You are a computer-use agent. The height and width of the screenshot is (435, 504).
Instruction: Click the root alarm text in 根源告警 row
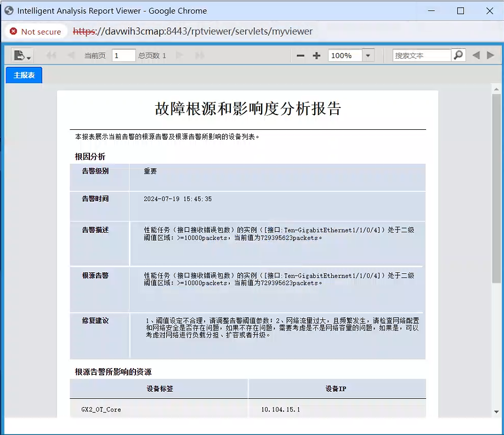[279, 279]
